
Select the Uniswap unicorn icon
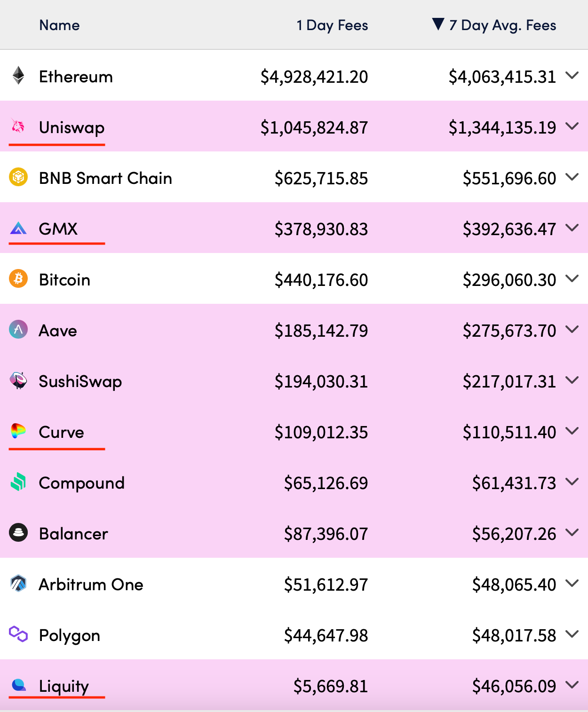point(19,127)
